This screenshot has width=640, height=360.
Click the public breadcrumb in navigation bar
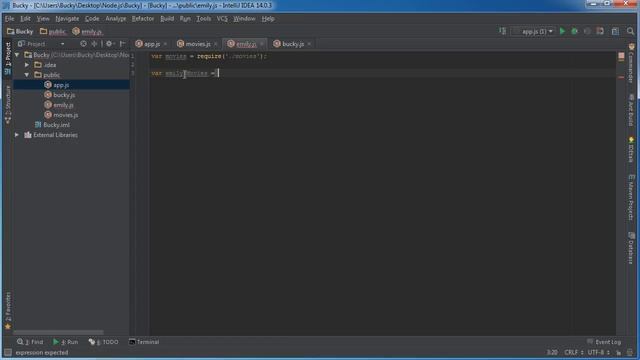click(x=53, y=31)
